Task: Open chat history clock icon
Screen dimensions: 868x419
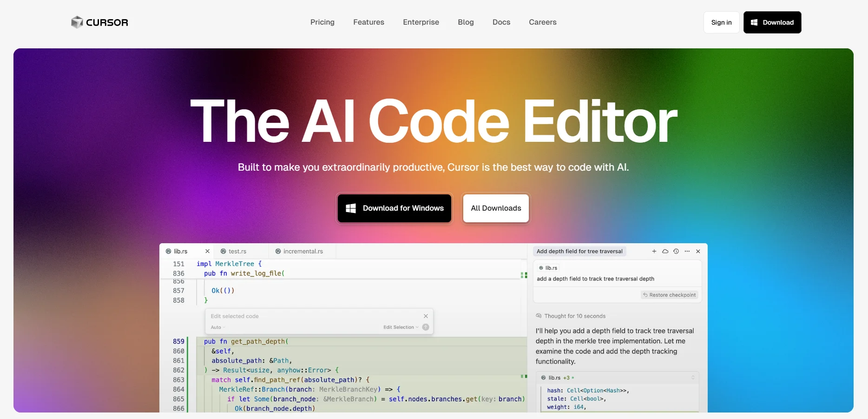Action: point(676,251)
